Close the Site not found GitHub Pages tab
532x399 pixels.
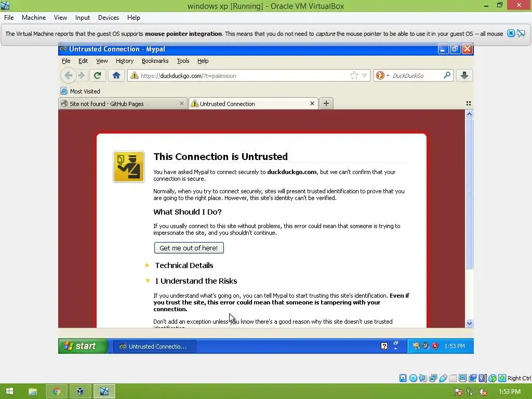click(181, 103)
